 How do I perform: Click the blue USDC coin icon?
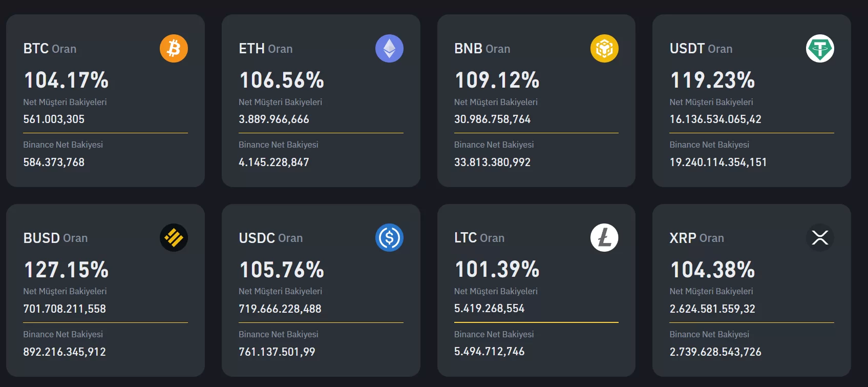[389, 238]
